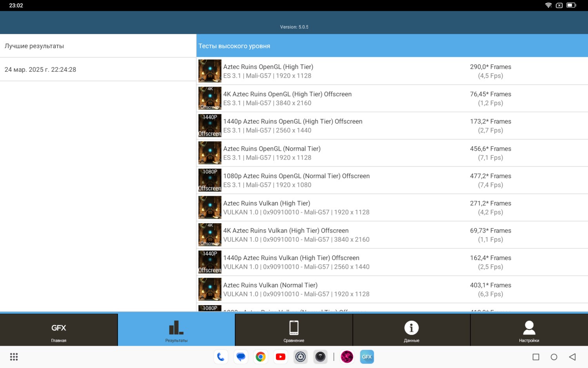Click the '(6,3 Fps)' value
This screenshot has width=588, height=368.
pos(490,294)
